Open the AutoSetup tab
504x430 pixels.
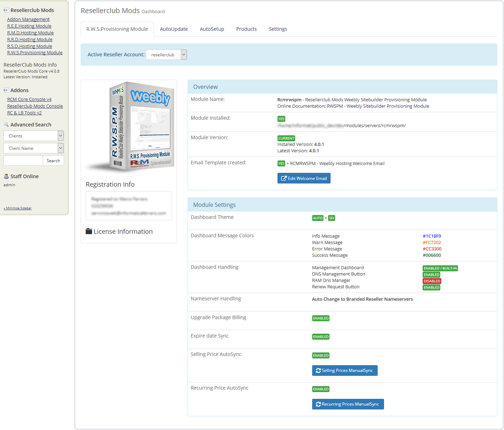pyautogui.click(x=212, y=29)
